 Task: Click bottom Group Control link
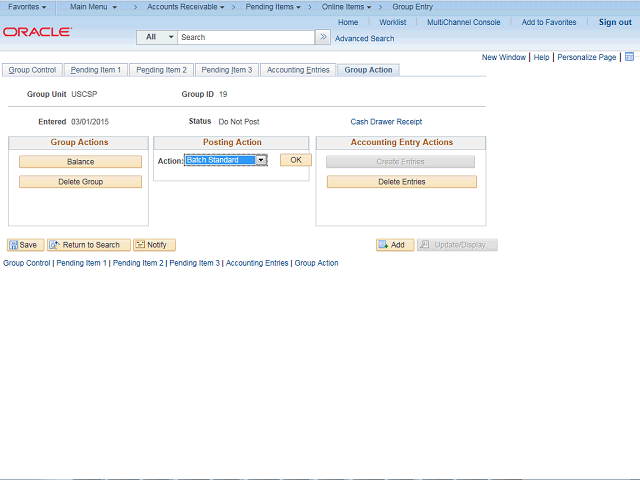point(27,263)
